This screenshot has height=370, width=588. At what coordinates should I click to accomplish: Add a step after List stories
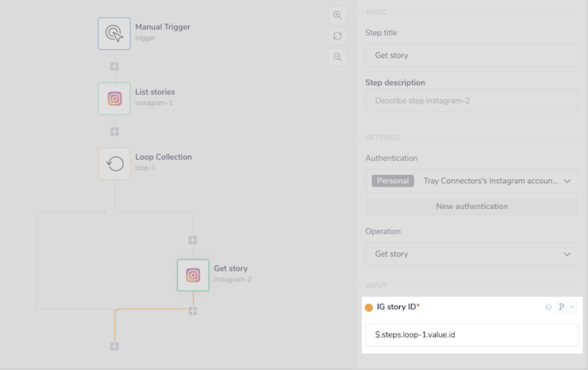click(113, 131)
